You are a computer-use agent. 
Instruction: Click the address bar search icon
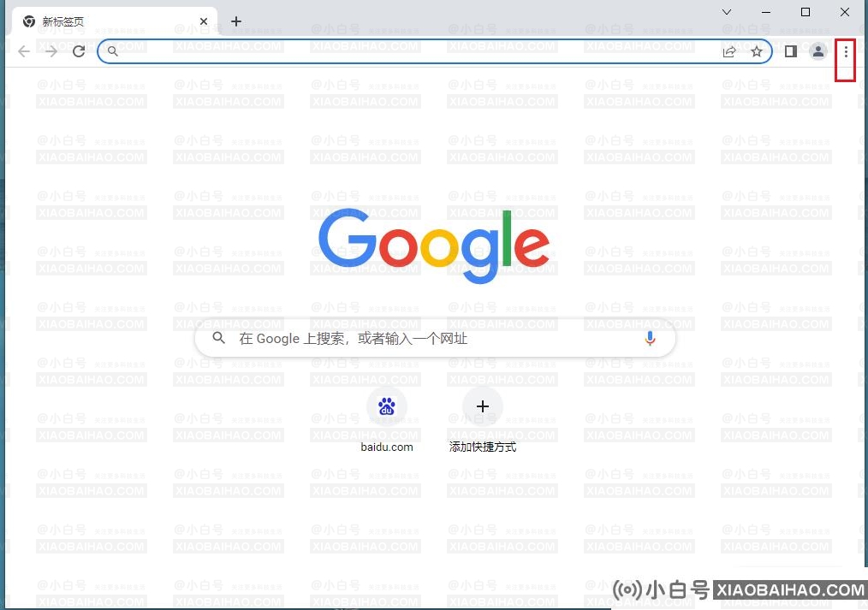click(112, 51)
